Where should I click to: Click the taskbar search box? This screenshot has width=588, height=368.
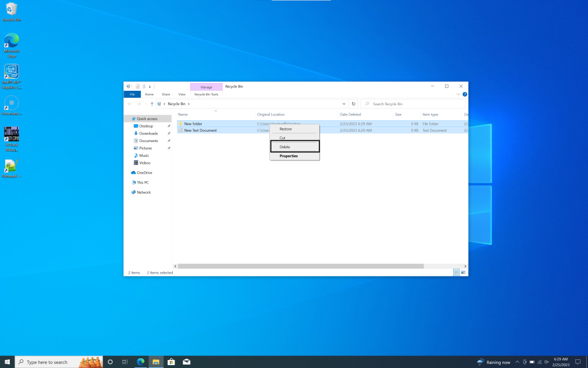(x=59, y=362)
